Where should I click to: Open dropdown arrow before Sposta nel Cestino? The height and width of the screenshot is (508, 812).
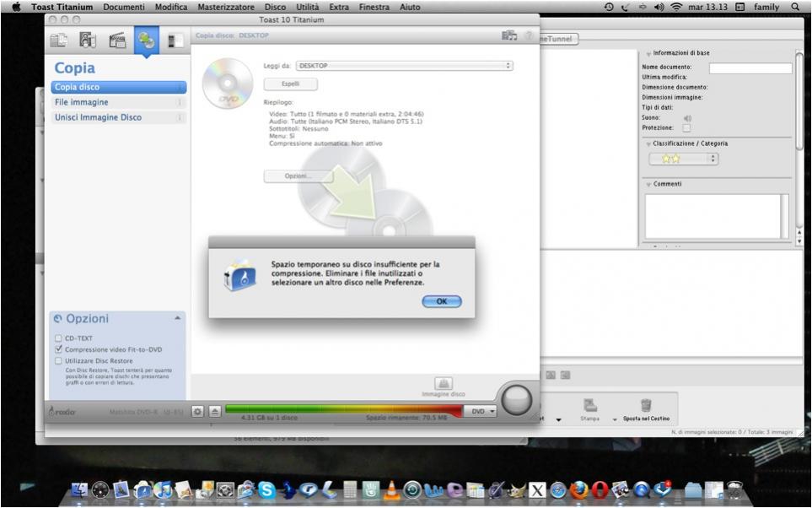615,419
